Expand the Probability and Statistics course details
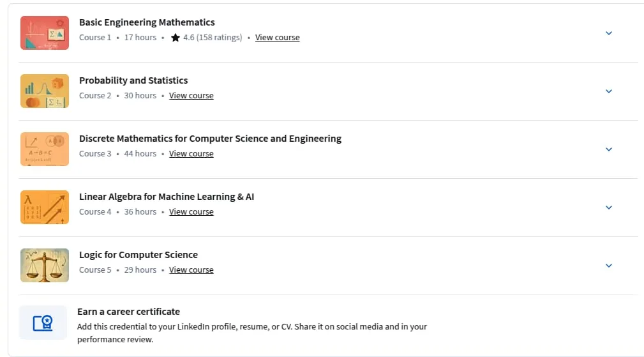 pyautogui.click(x=609, y=91)
